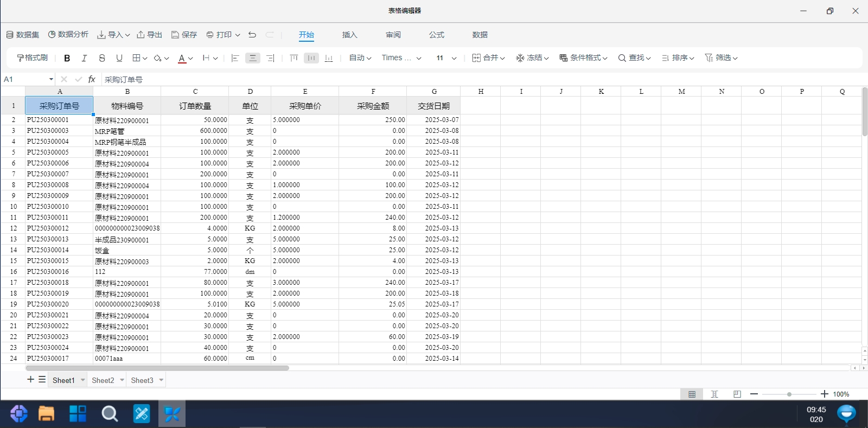Open the 查找 find menu

click(634, 58)
